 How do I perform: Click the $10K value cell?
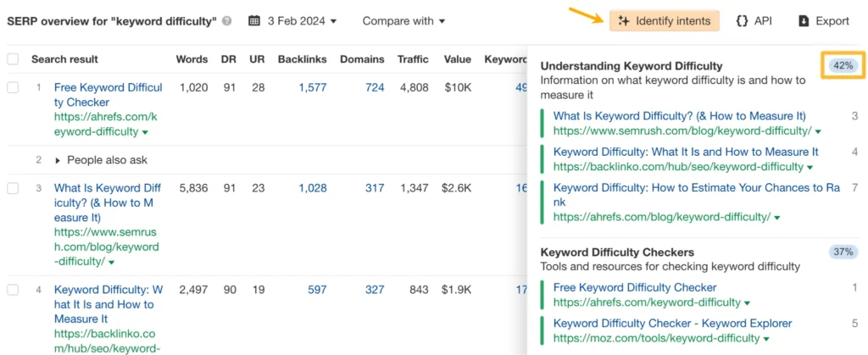point(459,86)
